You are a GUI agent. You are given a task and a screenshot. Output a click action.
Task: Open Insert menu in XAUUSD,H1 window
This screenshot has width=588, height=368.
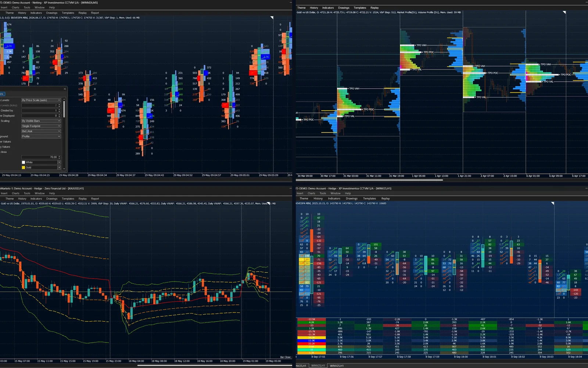(4, 193)
